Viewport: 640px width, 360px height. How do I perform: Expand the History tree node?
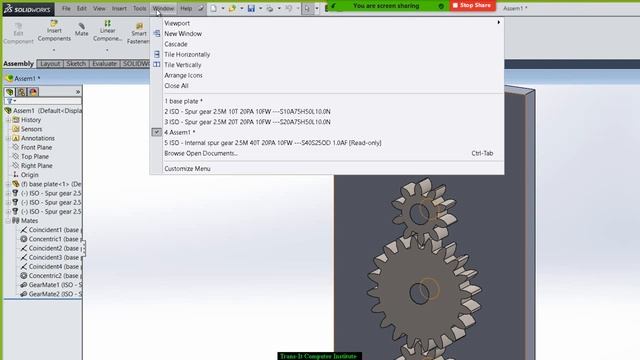(8, 120)
